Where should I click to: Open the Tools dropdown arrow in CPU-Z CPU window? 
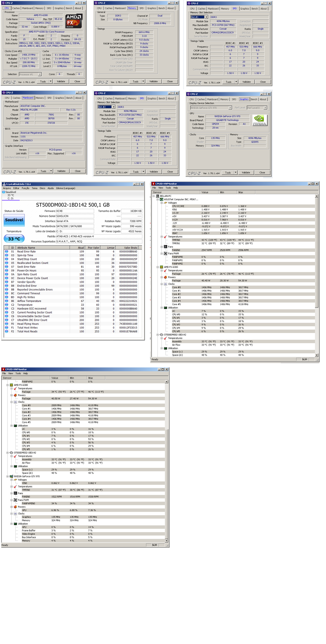51,81
